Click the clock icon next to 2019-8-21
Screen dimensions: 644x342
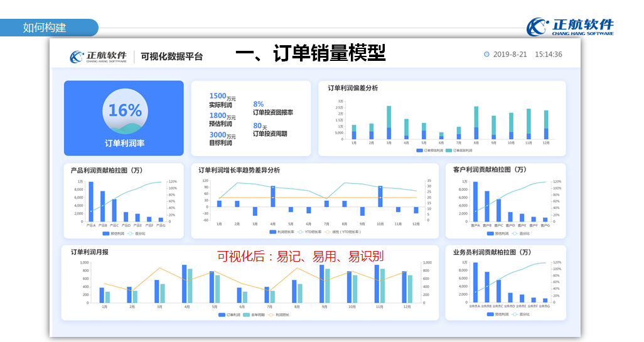(486, 55)
